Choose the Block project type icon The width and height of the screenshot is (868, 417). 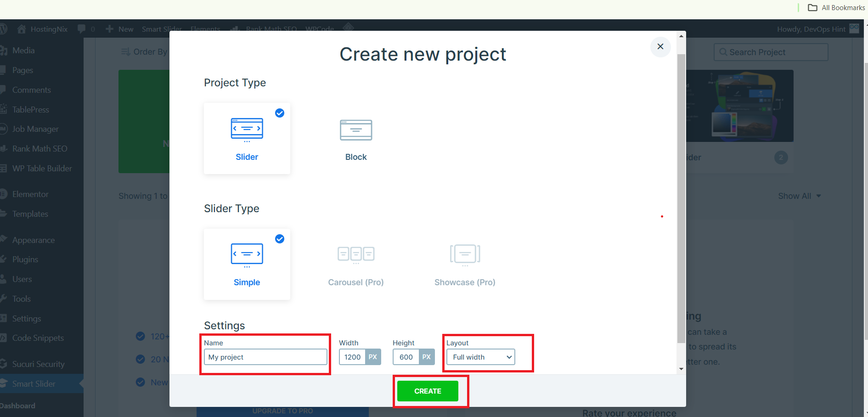coord(356,130)
